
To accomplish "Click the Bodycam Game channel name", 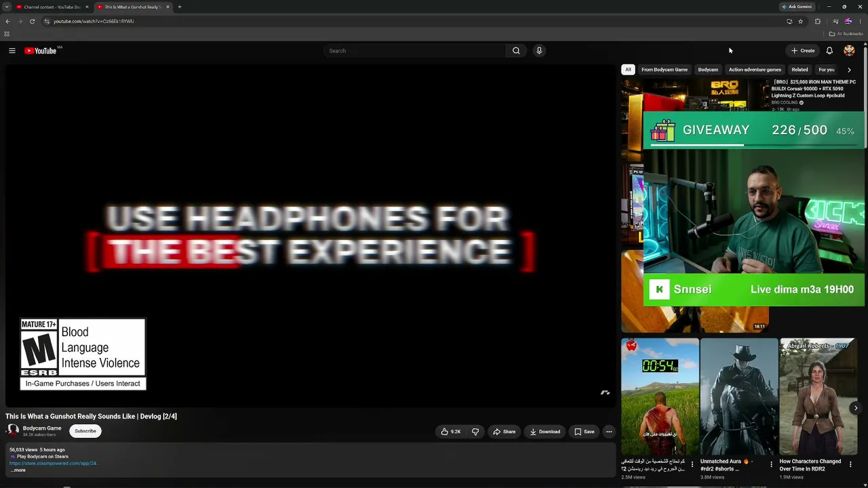I will (42, 428).
